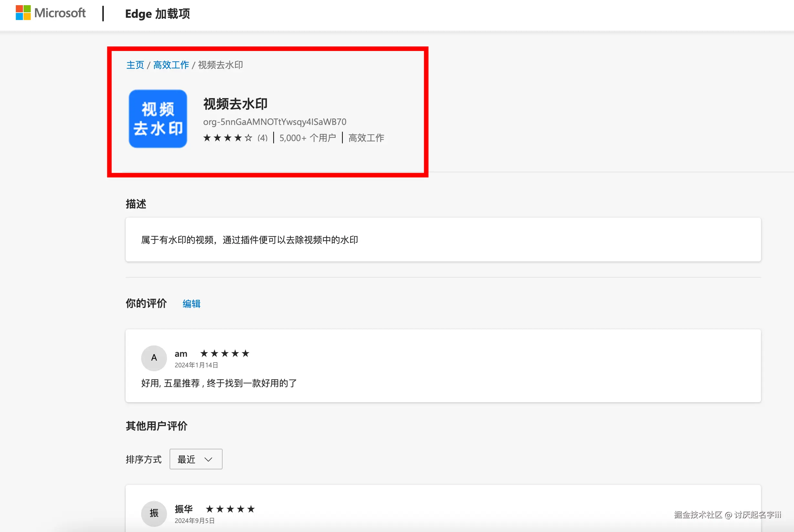
Task: Click the review date 2024年9月5日
Action: [x=194, y=520]
